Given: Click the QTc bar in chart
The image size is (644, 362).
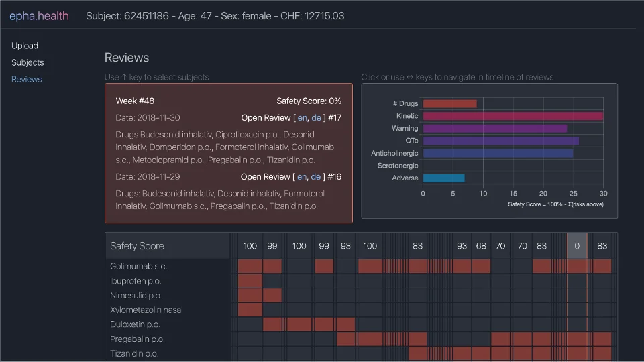Looking at the screenshot, I should pos(500,141).
